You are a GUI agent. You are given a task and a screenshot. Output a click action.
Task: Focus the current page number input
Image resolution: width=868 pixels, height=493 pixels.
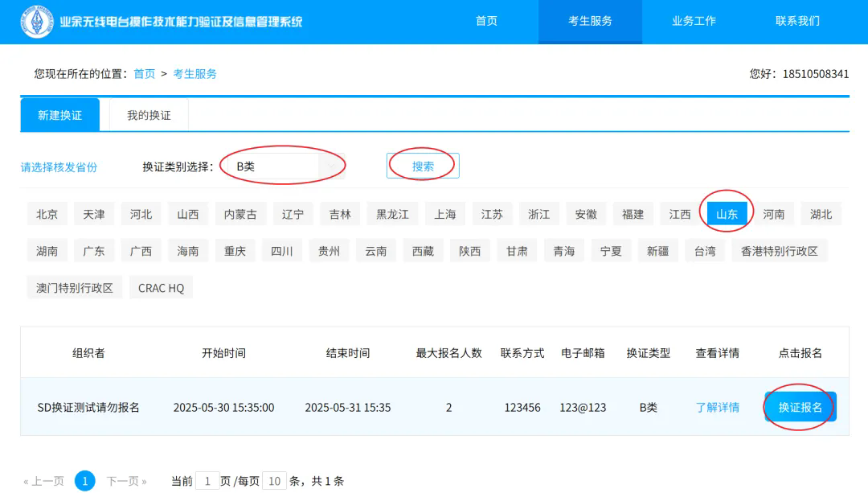(207, 481)
